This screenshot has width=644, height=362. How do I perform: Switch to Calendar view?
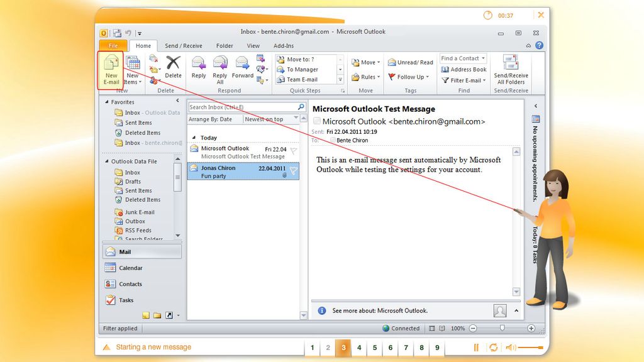(x=142, y=268)
